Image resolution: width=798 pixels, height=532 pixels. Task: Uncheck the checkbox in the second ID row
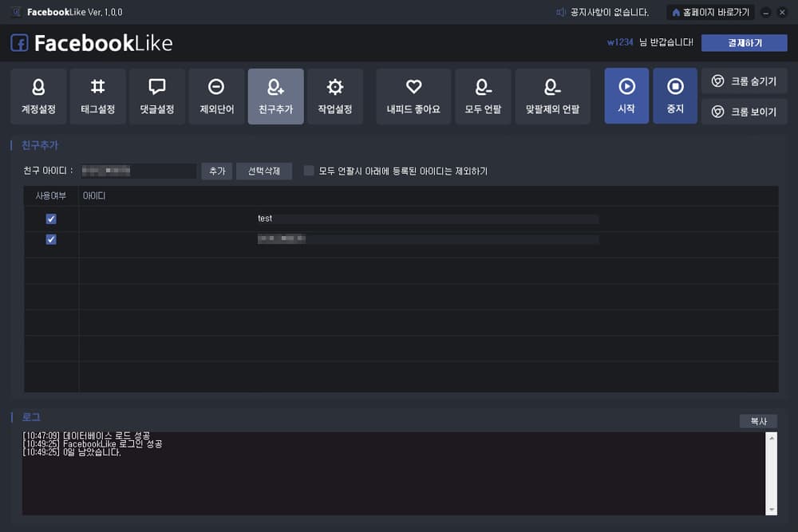pos(51,239)
